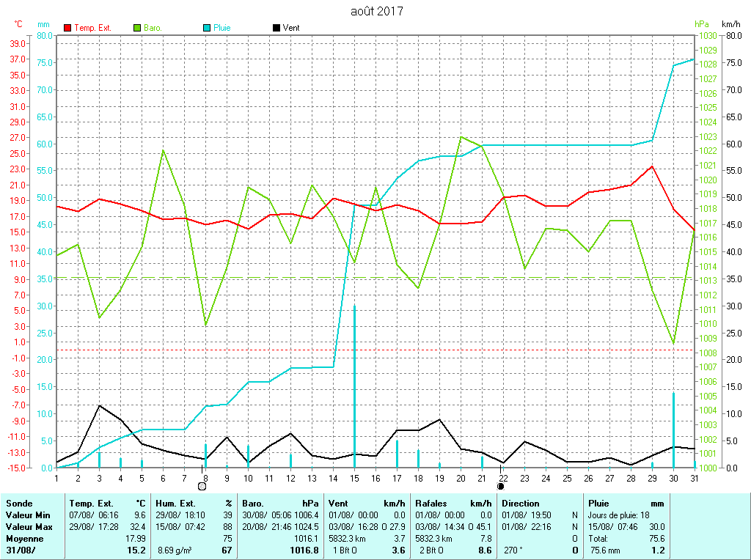Select the red Temp. Ext. legend swatch

point(68,28)
